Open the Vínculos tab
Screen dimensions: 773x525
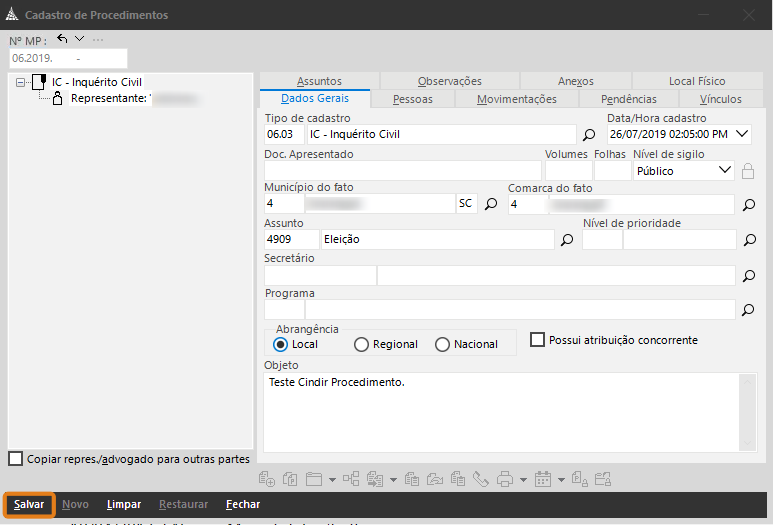[721, 99]
